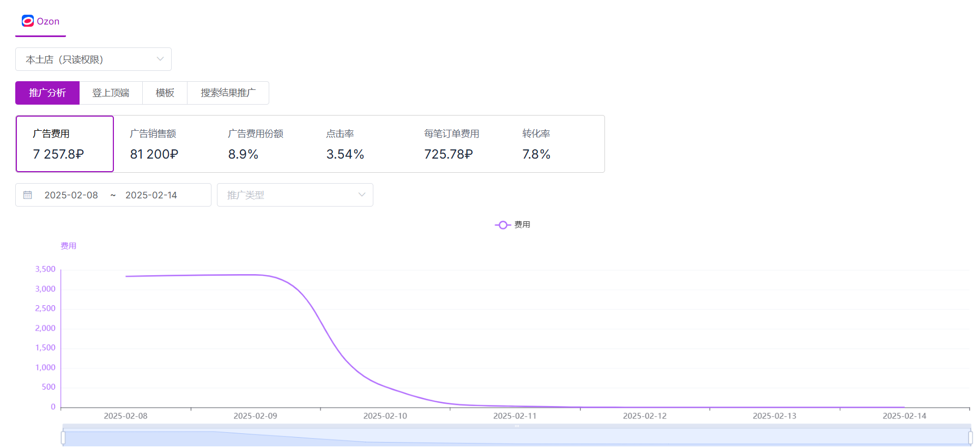Click the Ozon logo icon
980x448 pixels.
28,21
